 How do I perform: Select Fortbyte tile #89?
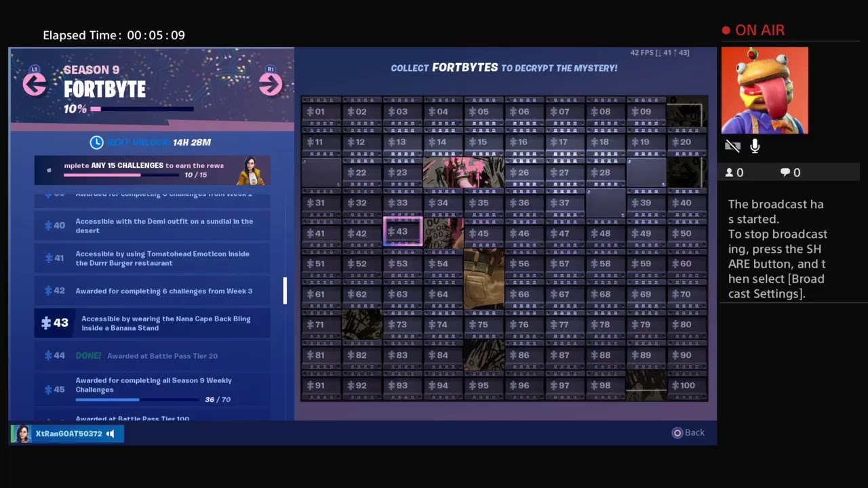[647, 355]
